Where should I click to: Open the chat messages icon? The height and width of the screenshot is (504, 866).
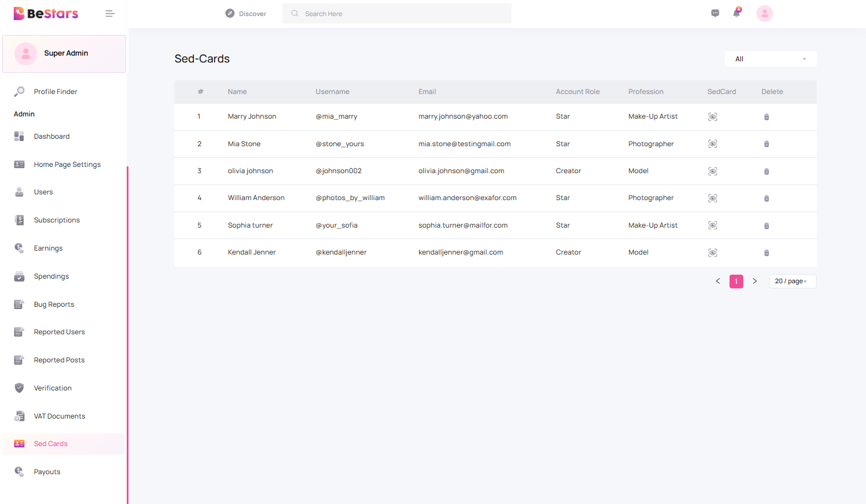click(x=715, y=13)
